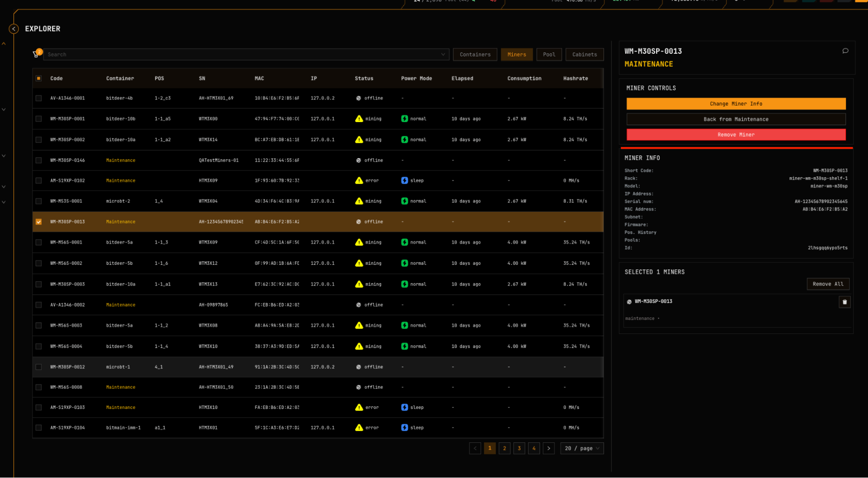Image resolution: width=868 pixels, height=478 pixels.
Task: Open the Containers tab
Action: point(475,54)
